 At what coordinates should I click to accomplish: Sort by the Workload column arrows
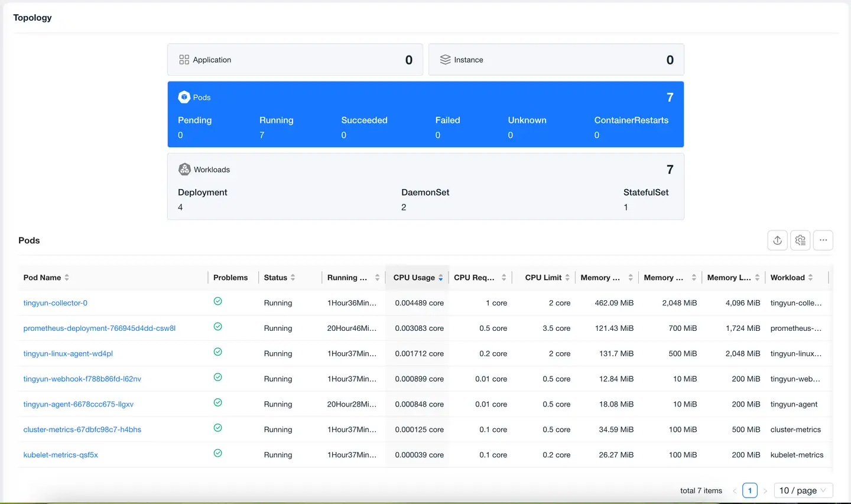[810, 278]
